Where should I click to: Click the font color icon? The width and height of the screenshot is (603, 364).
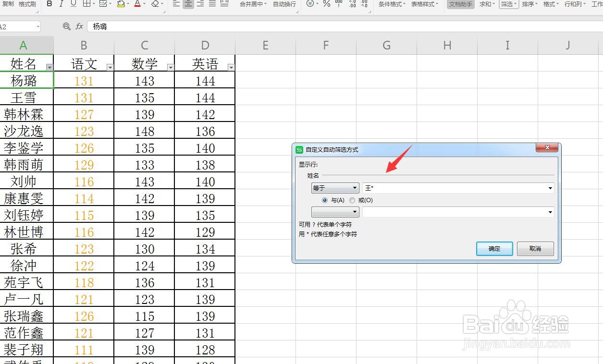138,4
